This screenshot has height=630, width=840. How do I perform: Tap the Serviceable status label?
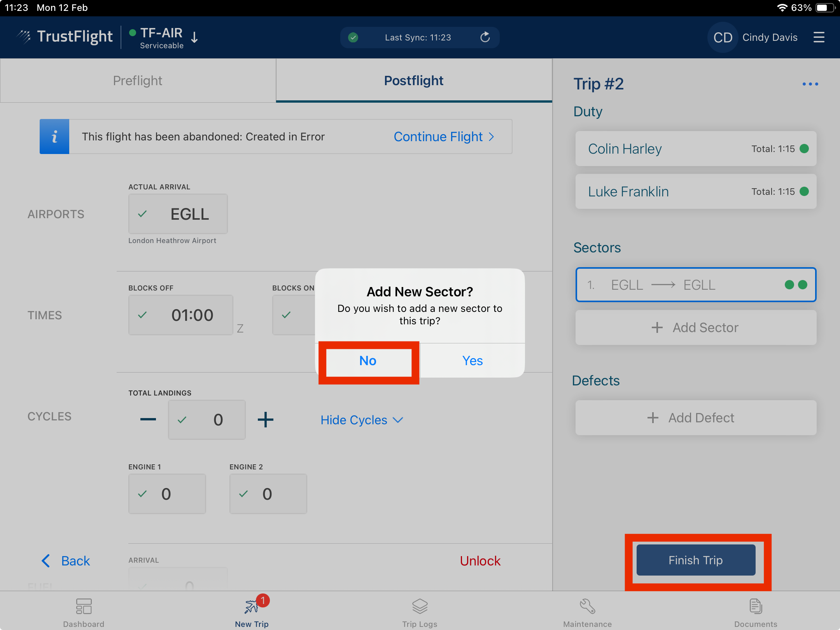(x=162, y=45)
